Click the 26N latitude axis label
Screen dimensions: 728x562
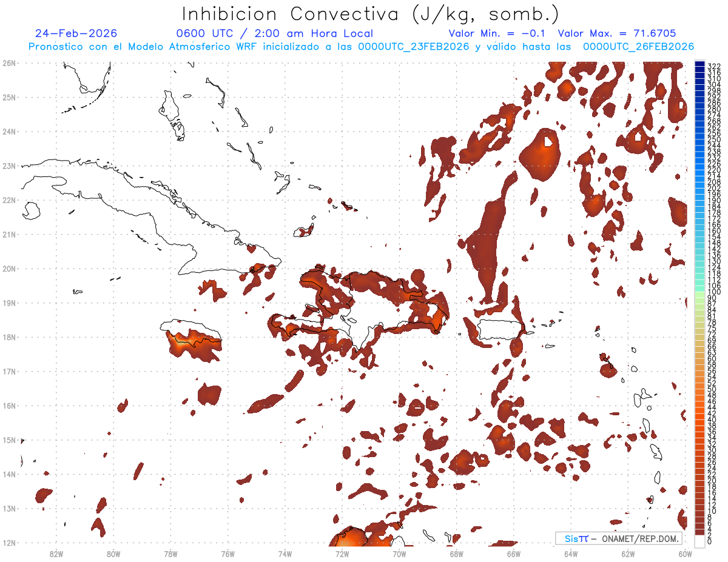click(x=9, y=63)
